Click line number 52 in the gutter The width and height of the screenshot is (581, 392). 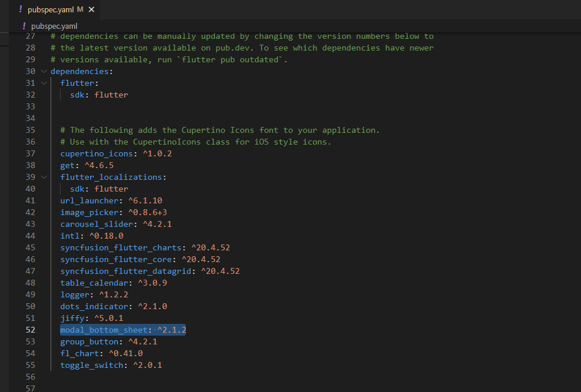31,330
